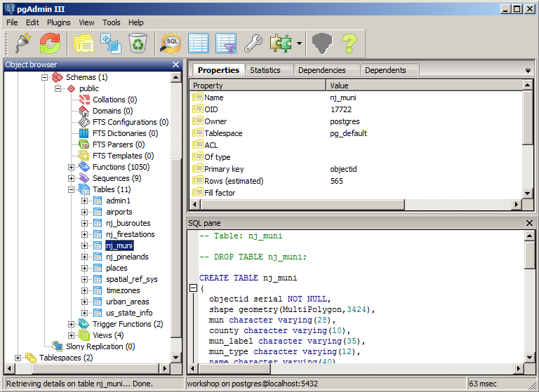Viewport: 539px width, 392px height.
Task: Click the Sequences node icon
Action: 84,178
